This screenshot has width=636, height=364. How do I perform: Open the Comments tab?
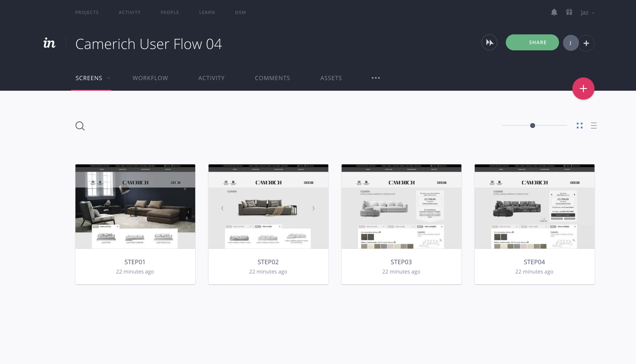click(x=272, y=78)
